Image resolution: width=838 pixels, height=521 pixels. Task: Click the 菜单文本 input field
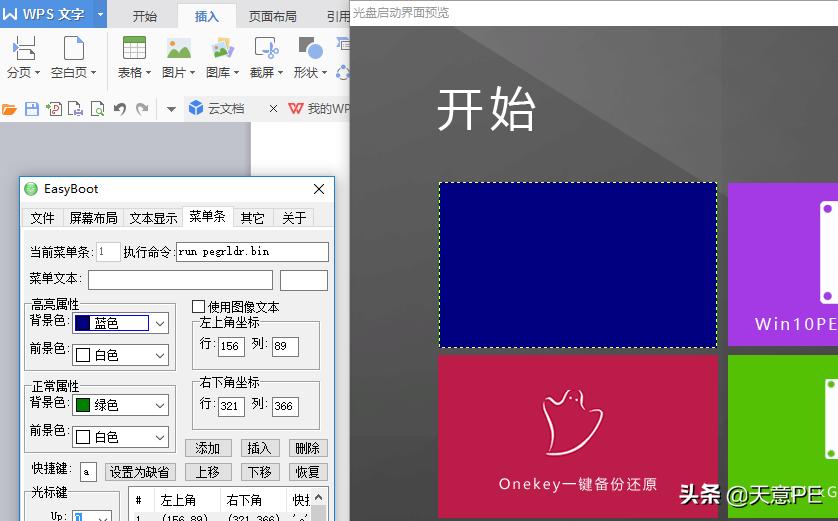180,280
